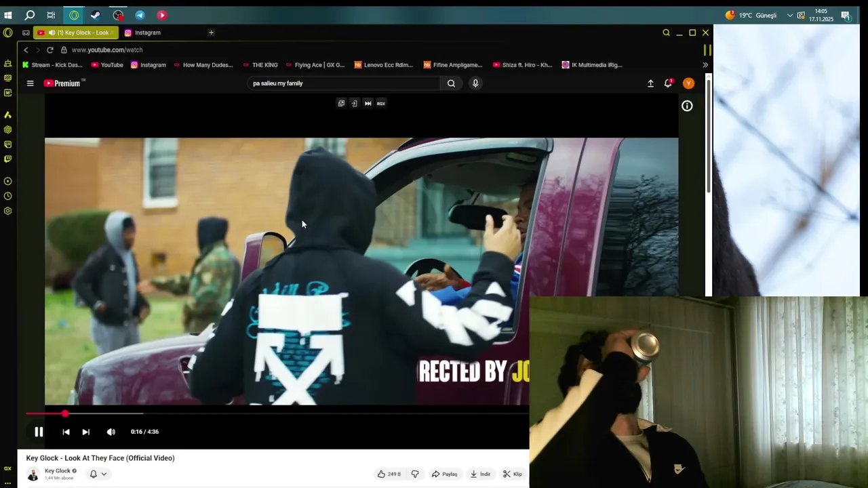The height and width of the screenshot is (488, 868).
Task: Expand the system tray hidden icons chevron
Action: coord(790,15)
